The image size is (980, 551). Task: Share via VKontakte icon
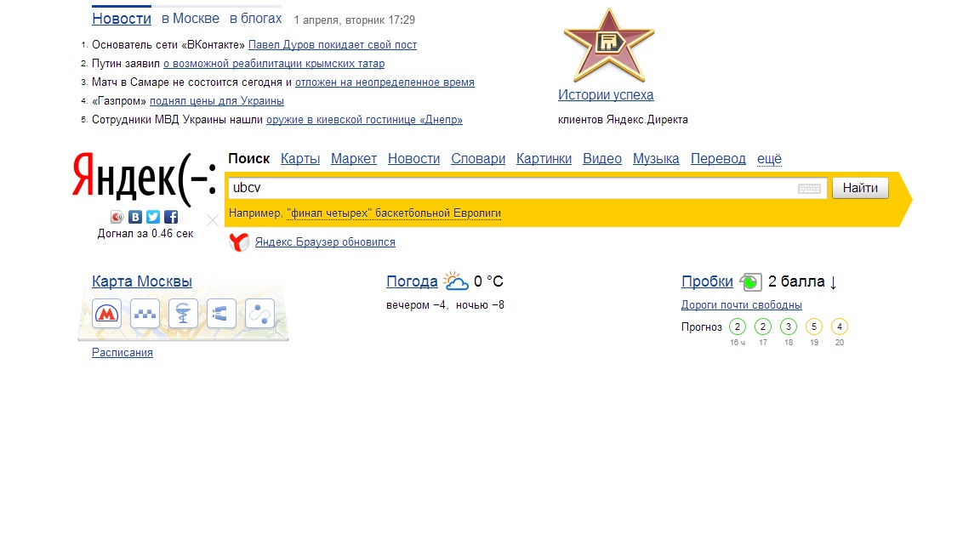click(135, 217)
